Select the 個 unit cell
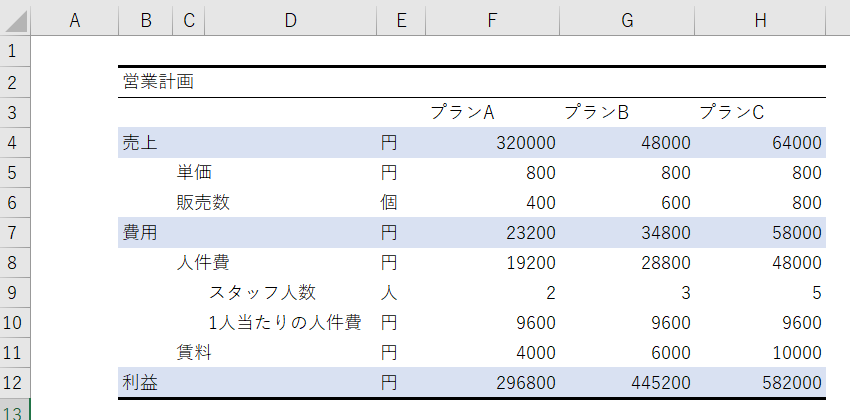The height and width of the screenshot is (420, 850). click(389, 203)
